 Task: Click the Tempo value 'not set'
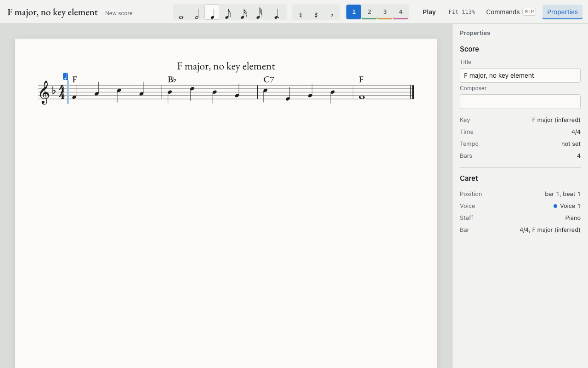click(x=571, y=144)
